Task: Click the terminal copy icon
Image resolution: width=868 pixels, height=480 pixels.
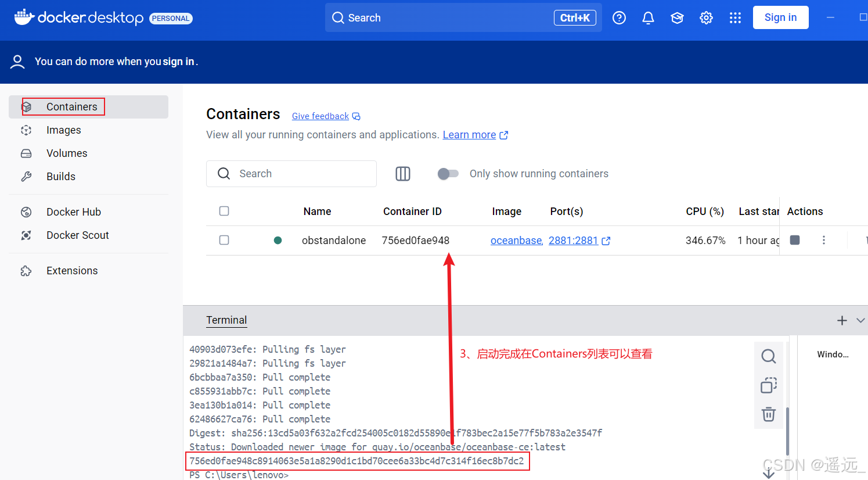Action: pyautogui.click(x=769, y=385)
